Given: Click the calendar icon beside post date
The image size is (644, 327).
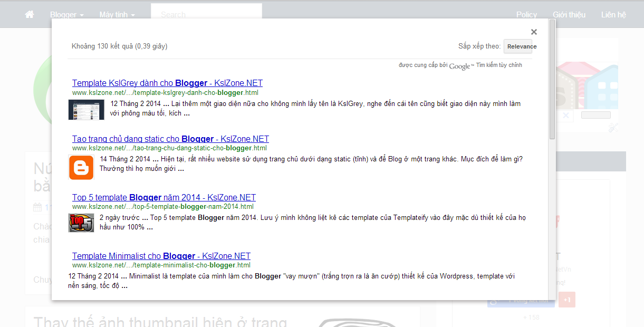Looking at the screenshot, I should (x=37, y=207).
